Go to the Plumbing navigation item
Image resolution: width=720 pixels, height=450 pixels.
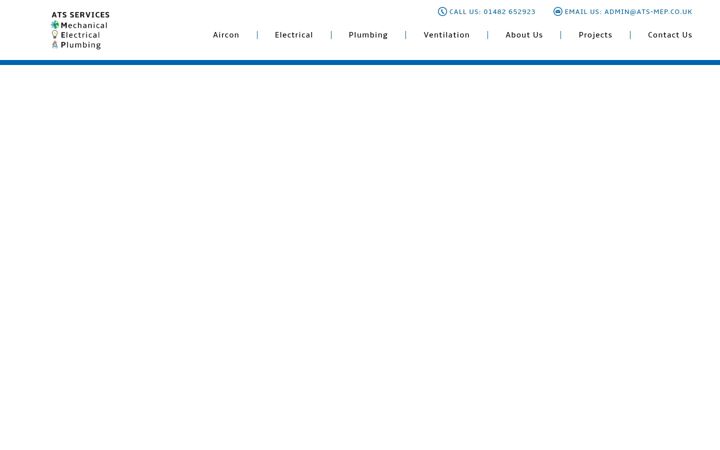click(368, 35)
